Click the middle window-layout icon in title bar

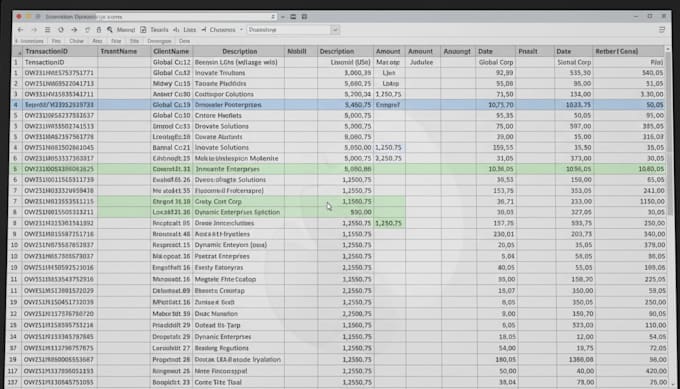click(x=293, y=16)
